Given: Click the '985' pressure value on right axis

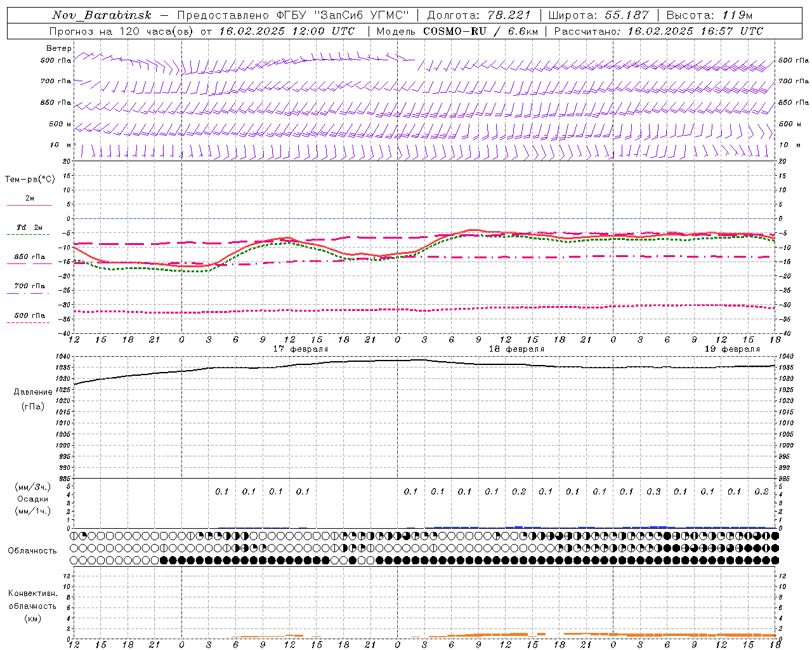Looking at the screenshot, I should 785,479.
